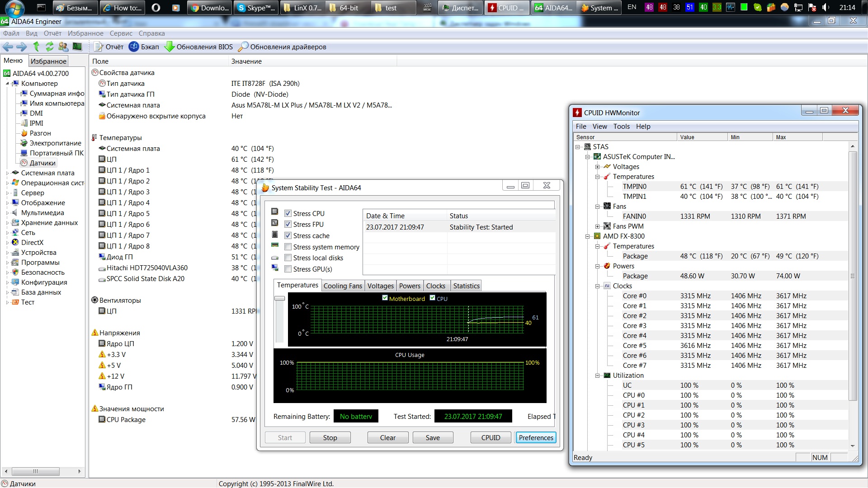Expand the Voltages node in HWMonitor
The image size is (868, 488).
597,167
